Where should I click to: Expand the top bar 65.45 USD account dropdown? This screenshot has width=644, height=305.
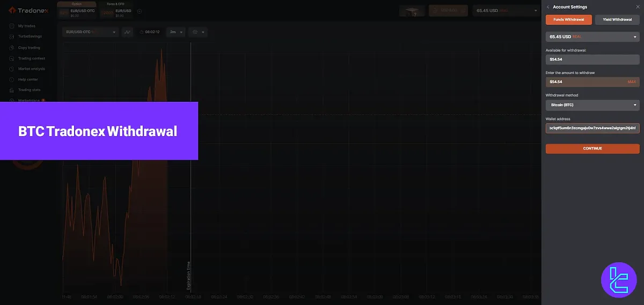pyautogui.click(x=506, y=11)
